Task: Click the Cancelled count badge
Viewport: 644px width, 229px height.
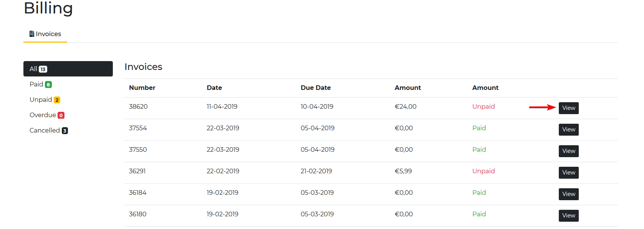Action: 65,131
